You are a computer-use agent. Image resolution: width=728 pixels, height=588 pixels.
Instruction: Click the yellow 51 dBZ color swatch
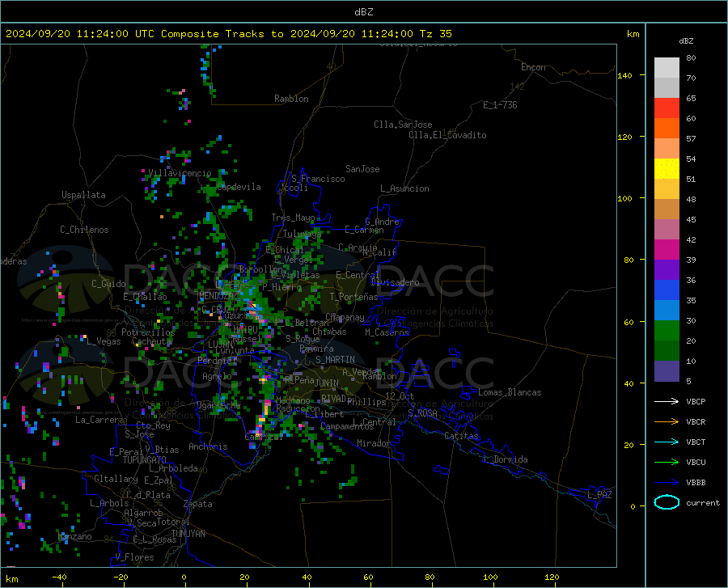667,169
